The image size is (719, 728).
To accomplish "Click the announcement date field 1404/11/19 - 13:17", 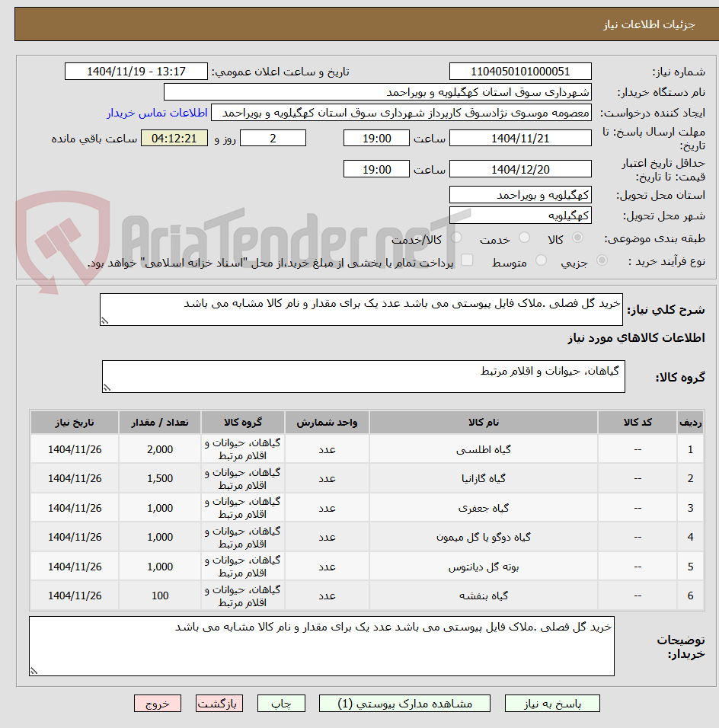I will tap(136, 72).
